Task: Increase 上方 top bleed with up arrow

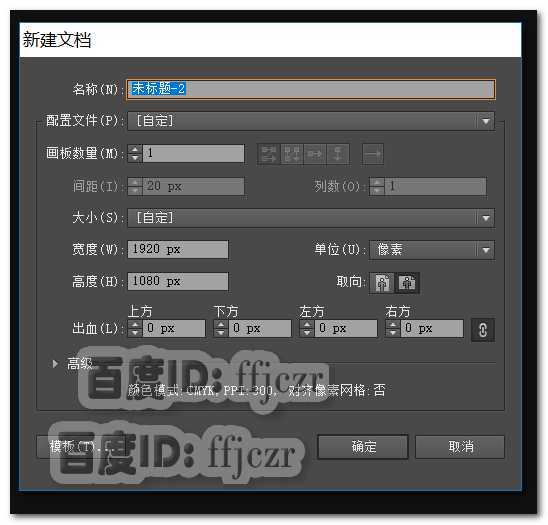Action: pos(135,324)
